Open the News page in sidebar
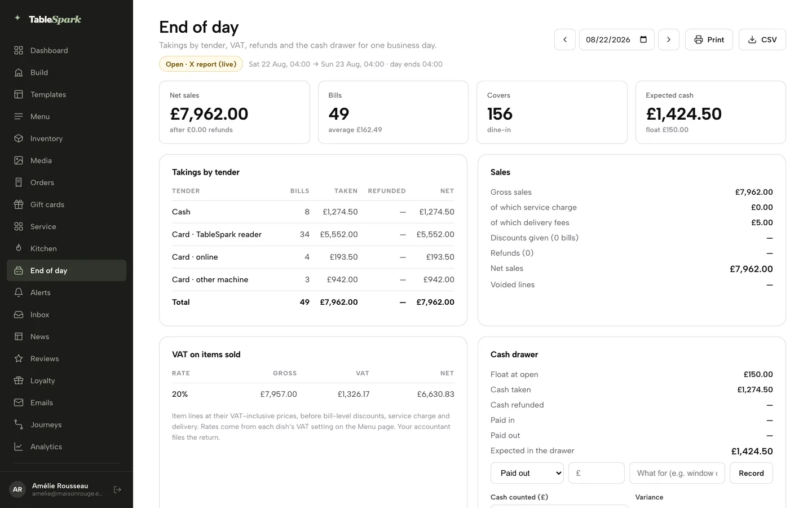 point(67,336)
